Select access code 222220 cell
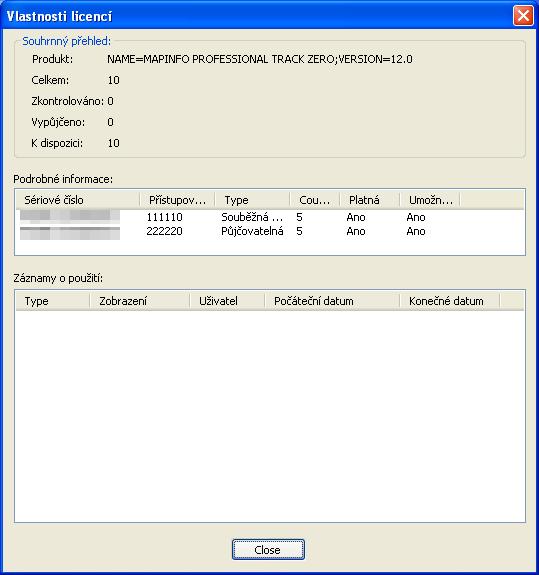This screenshot has width=539, height=575. 164,231
